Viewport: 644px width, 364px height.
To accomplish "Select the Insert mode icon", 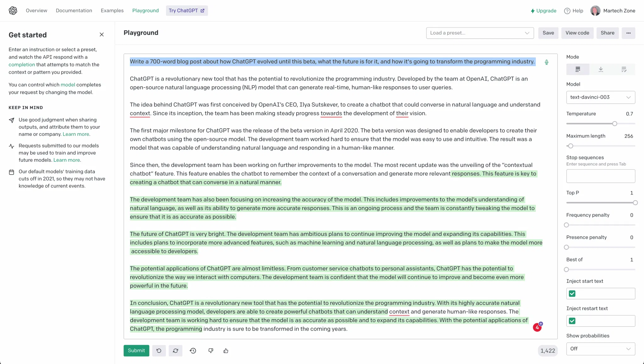I will click(x=601, y=70).
